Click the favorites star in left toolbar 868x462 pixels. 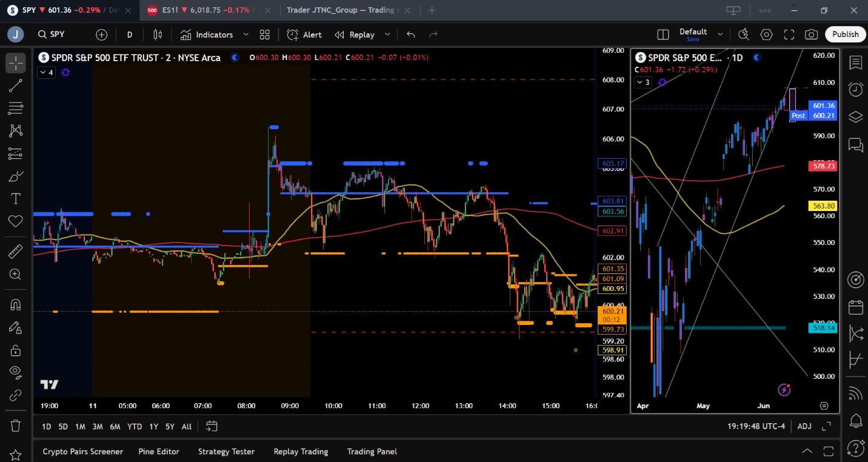point(16,454)
